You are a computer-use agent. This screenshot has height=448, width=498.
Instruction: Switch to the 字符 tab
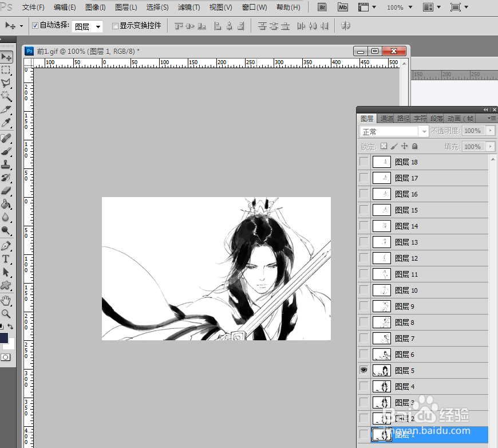click(420, 119)
